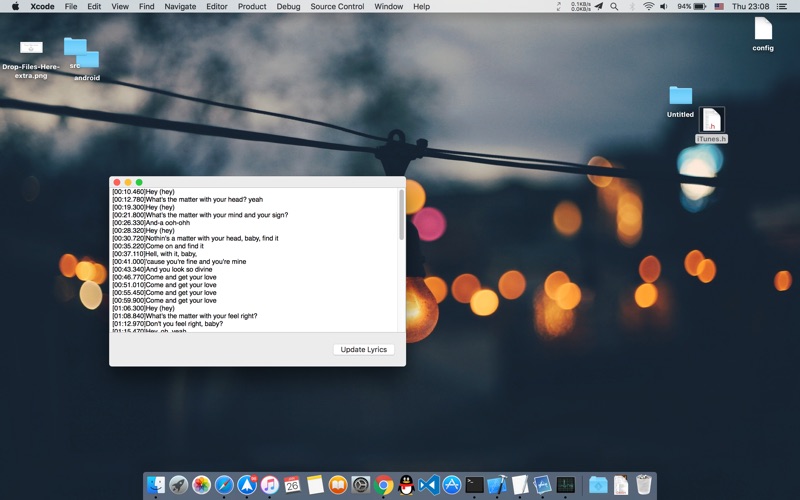
Task: Click the Thu 23:08 clock
Action: 751,7
